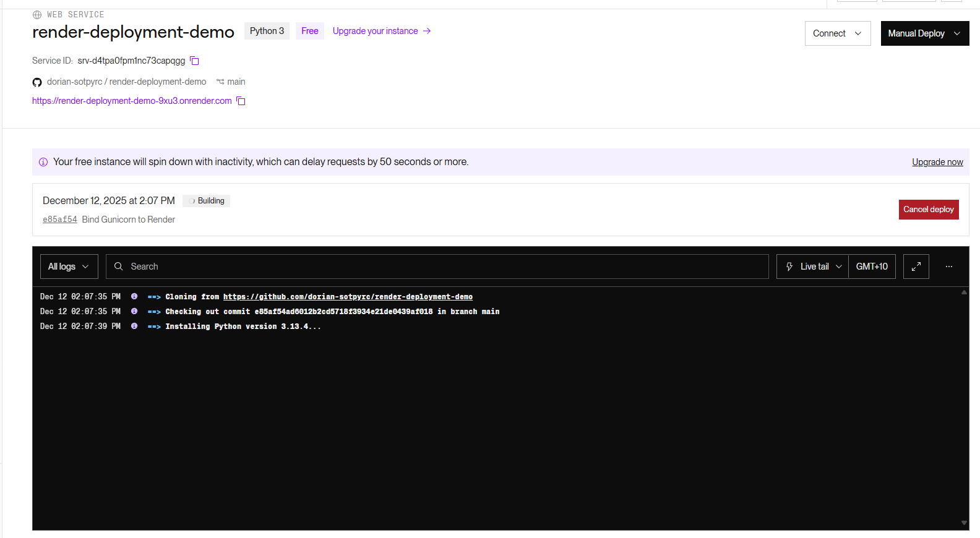Click into the log Search field
This screenshot has width=980, height=538.
pos(437,267)
